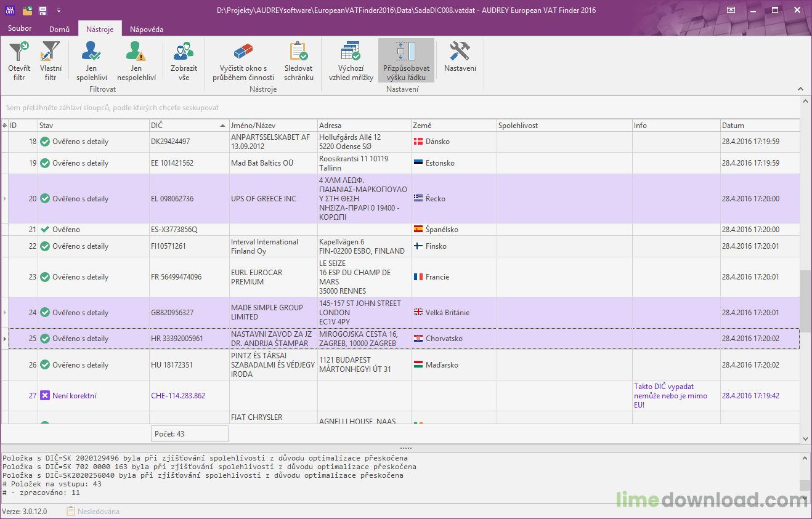The height and width of the screenshot is (519, 812).
Task: Collapse the ribbon with the chevron arrow
Action: (801, 89)
